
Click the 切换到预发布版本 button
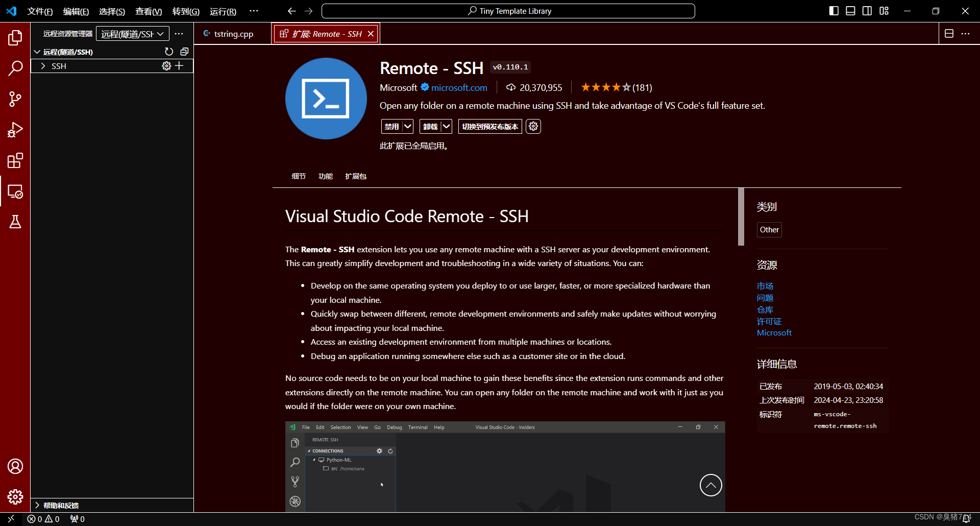[x=489, y=126]
